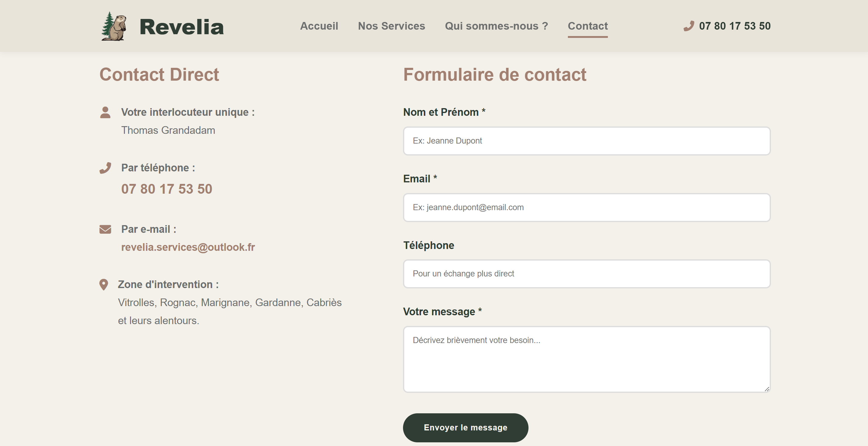
Task: Dial the header number 07 80 17 53 50
Action: pos(735,26)
